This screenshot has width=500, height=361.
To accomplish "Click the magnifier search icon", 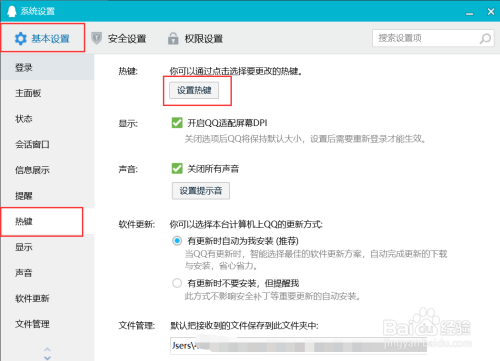I will (485, 39).
